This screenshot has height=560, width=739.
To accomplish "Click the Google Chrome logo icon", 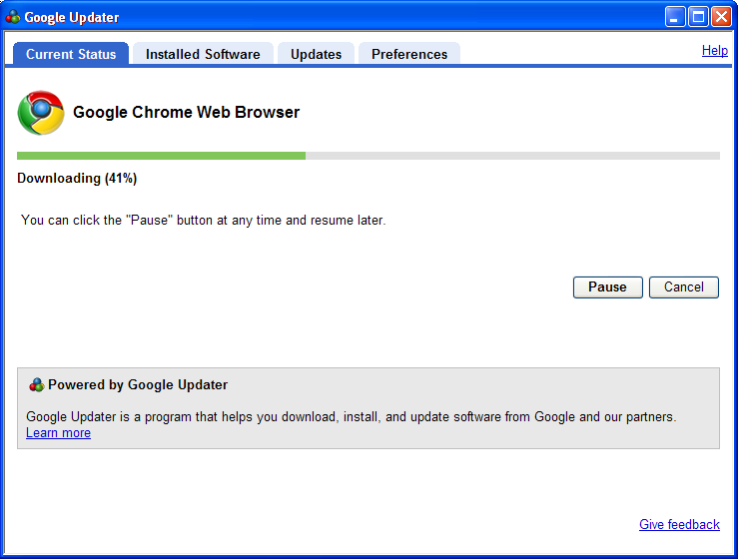I will coord(41,113).
